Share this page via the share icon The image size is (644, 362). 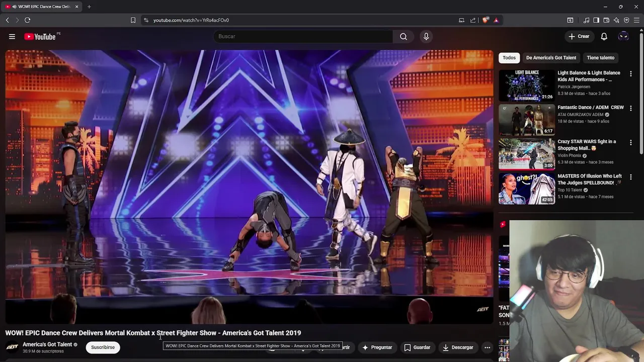[x=473, y=20]
